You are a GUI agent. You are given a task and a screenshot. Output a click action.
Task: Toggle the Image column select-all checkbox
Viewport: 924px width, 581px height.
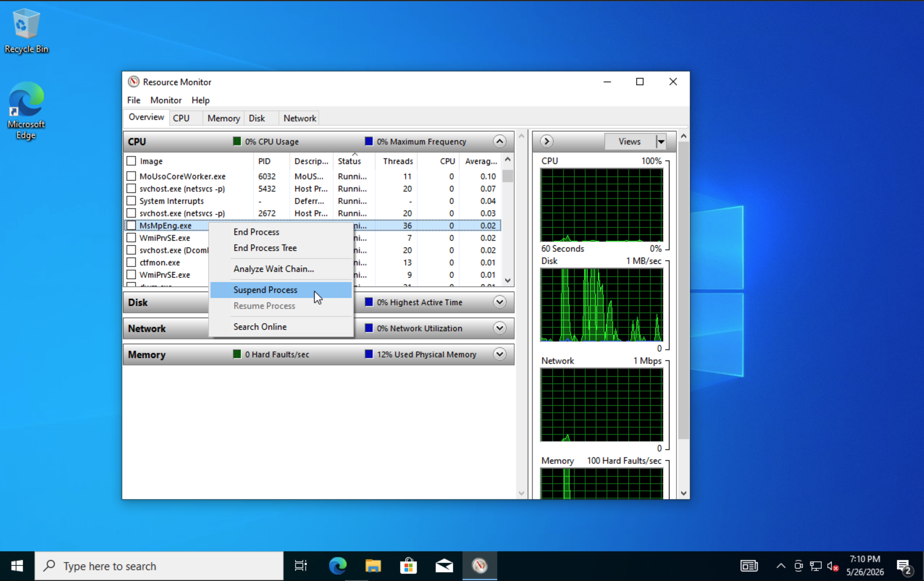131,161
